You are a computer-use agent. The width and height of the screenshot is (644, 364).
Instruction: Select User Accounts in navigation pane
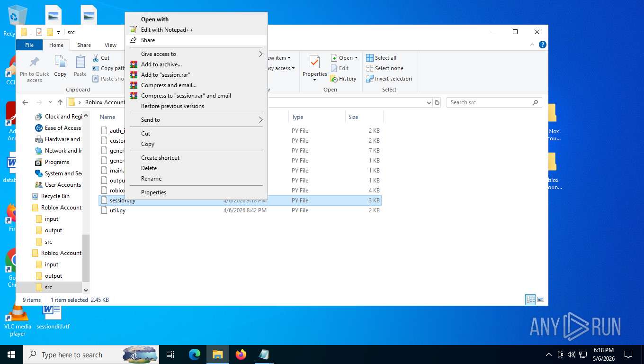click(63, 185)
